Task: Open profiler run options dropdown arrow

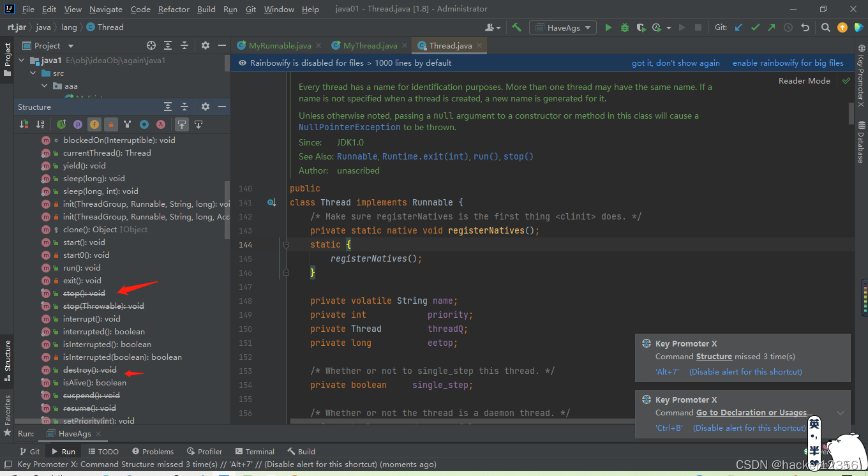Action: coord(669,27)
